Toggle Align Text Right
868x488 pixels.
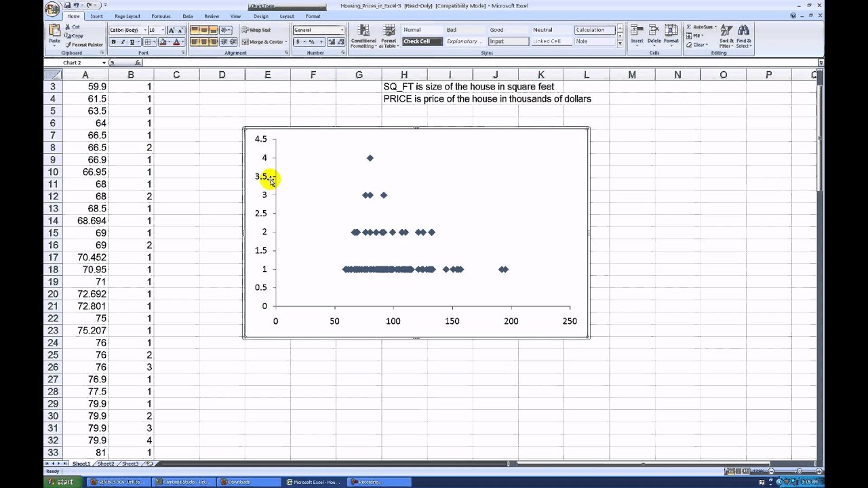pos(212,42)
